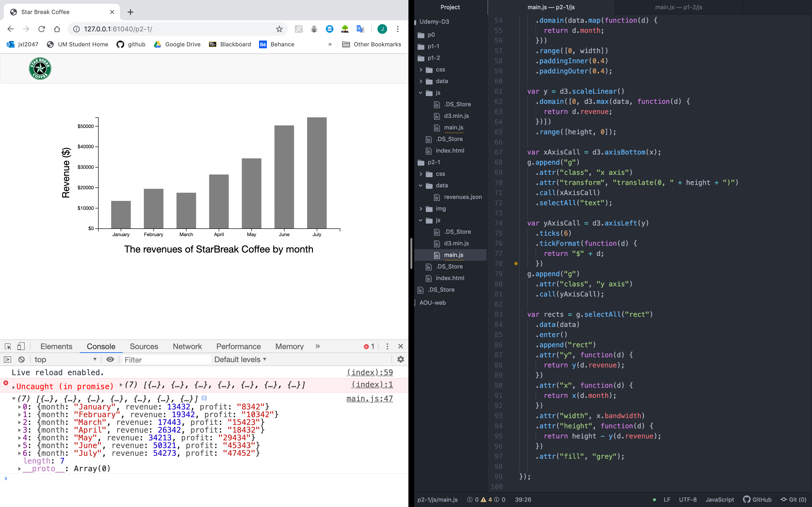This screenshot has width=812, height=507.
Task: Show the console sidebar panel
Action: [7, 359]
